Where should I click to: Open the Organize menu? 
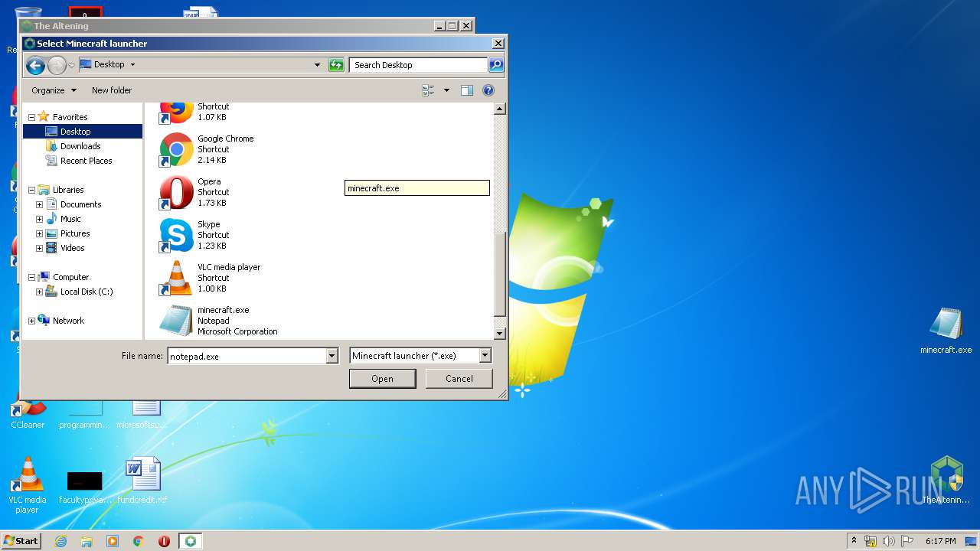(54, 90)
